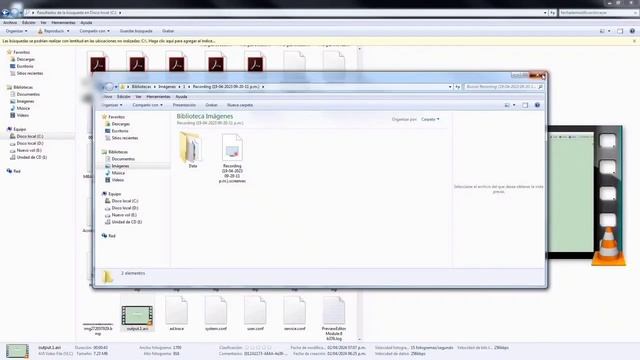
Task: Select Imágenes in back window sidebar
Action: click(x=25, y=101)
